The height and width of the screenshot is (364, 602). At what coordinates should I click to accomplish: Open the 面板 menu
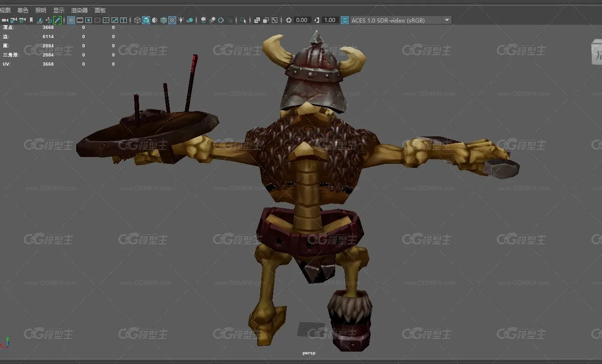click(100, 10)
